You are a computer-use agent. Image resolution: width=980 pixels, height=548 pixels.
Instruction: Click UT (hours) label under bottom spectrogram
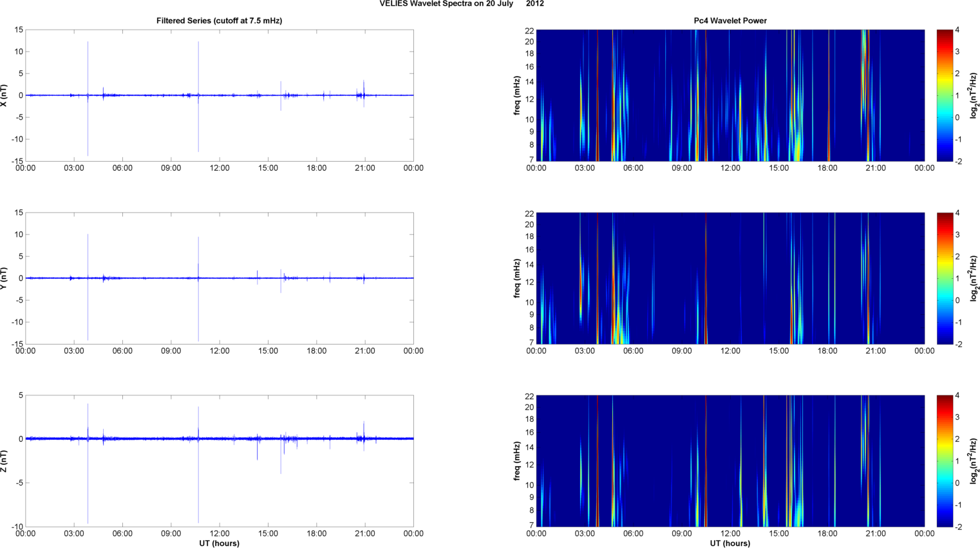(x=730, y=543)
